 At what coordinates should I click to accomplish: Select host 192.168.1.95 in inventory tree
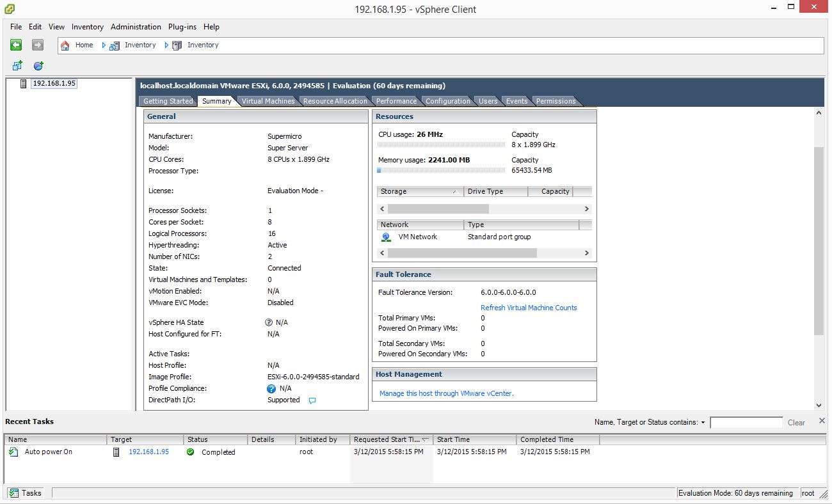tap(54, 83)
